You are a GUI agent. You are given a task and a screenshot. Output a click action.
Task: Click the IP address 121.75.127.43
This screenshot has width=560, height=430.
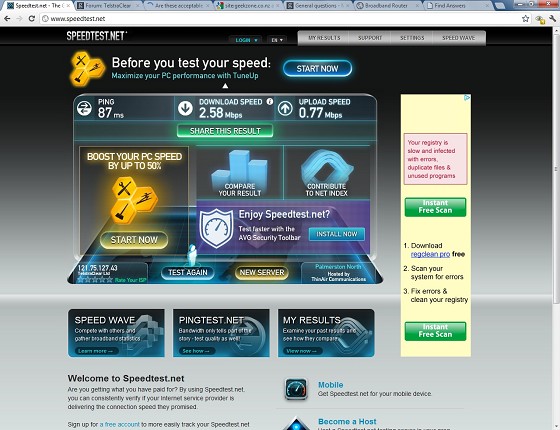pyautogui.click(x=98, y=268)
